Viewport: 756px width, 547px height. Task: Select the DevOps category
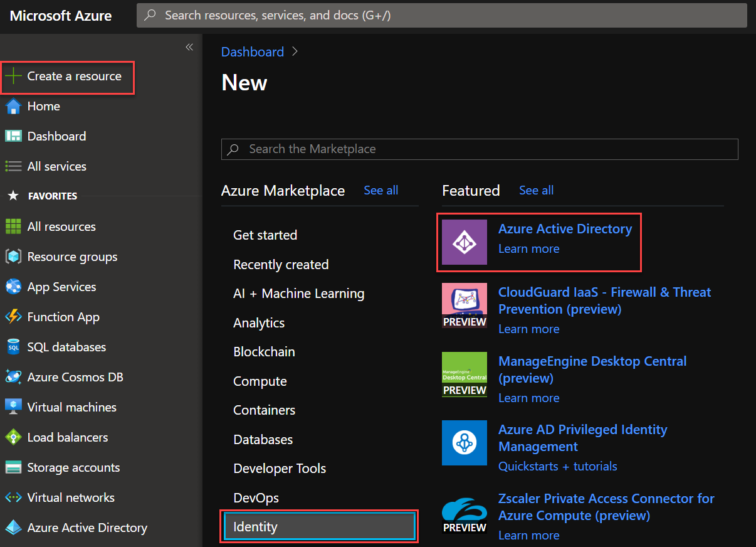pos(256,498)
